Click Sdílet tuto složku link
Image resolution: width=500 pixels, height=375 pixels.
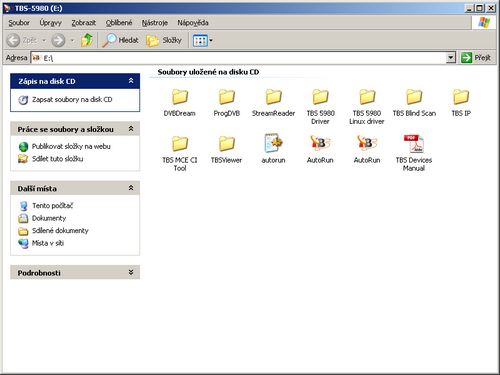coord(57,159)
